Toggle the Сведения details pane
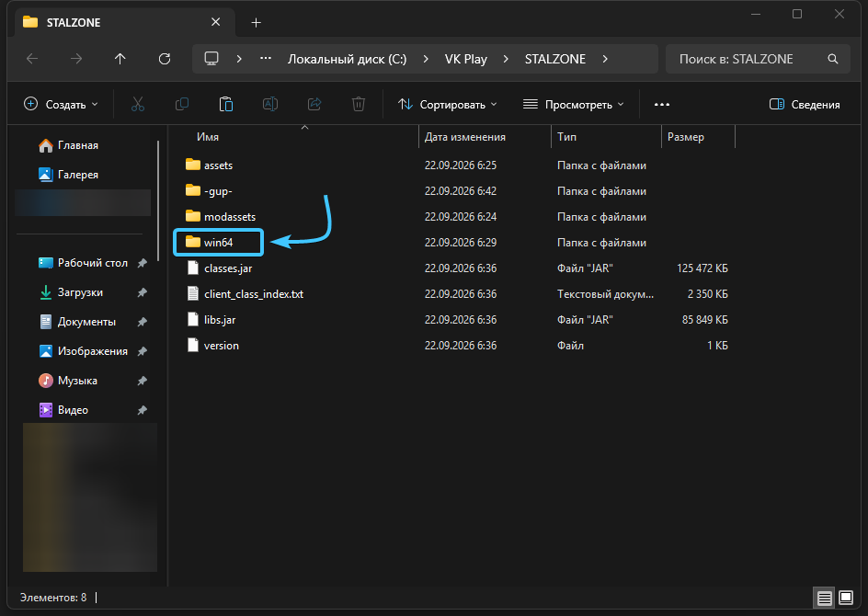Image resolution: width=868 pixels, height=616 pixels. pyautogui.click(x=805, y=104)
